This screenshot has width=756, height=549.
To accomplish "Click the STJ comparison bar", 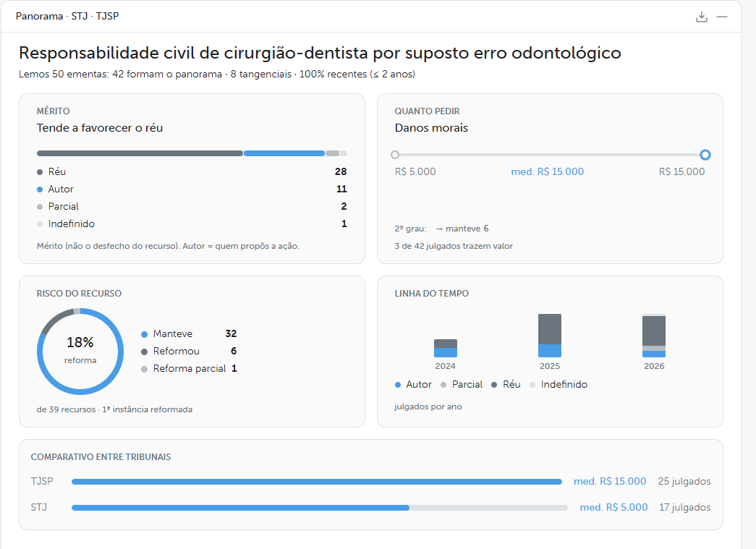I will coord(320,508).
